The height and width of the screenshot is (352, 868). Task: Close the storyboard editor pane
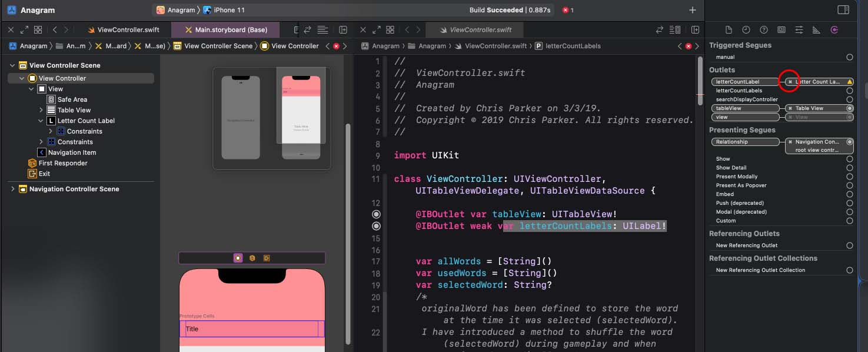tap(11, 29)
